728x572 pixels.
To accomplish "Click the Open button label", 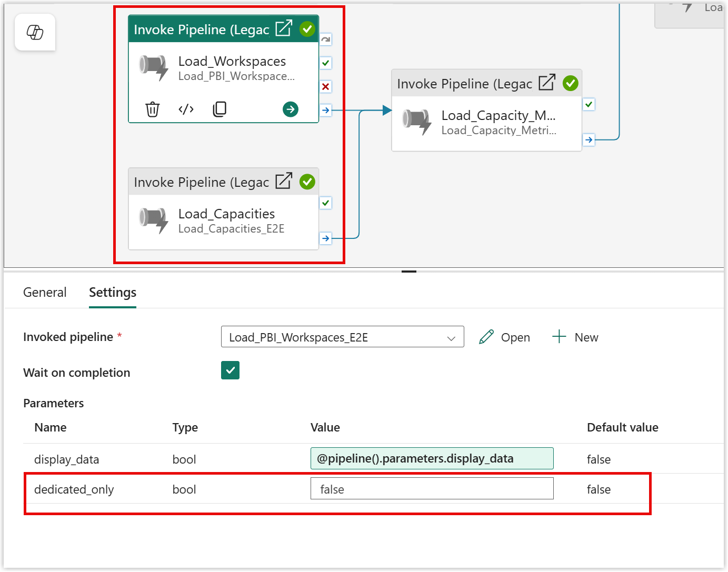I will 515,337.
